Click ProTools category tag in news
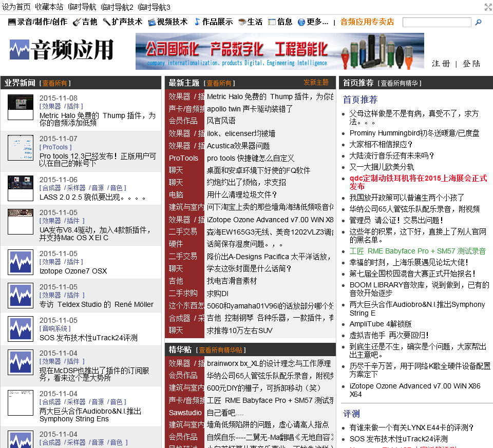The image size is (493, 448). click(55, 147)
